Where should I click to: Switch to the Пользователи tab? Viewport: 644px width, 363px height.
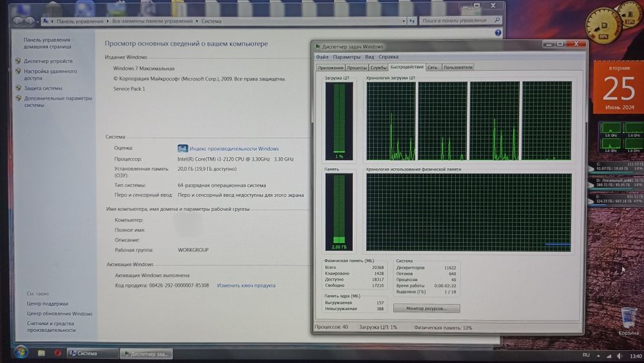458,68
